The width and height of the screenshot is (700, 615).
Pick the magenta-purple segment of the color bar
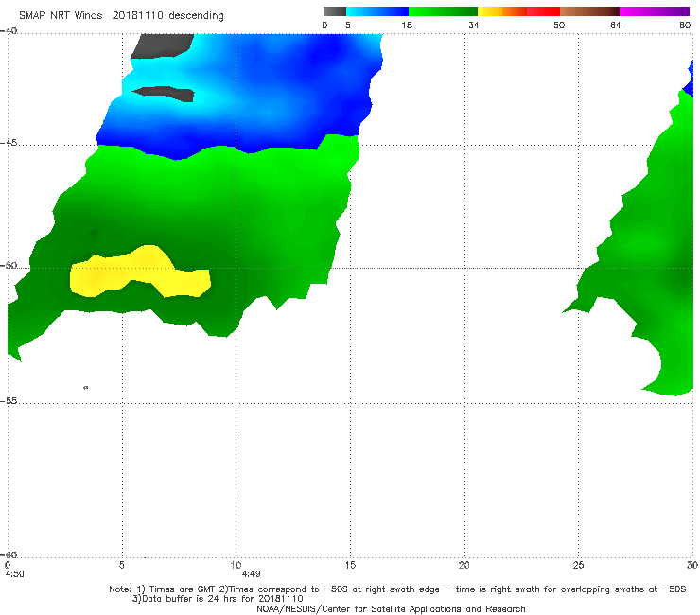click(x=655, y=11)
